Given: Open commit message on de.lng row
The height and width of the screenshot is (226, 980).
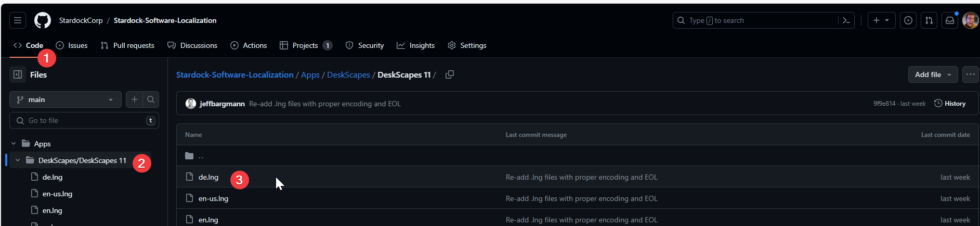Looking at the screenshot, I should click(x=582, y=177).
